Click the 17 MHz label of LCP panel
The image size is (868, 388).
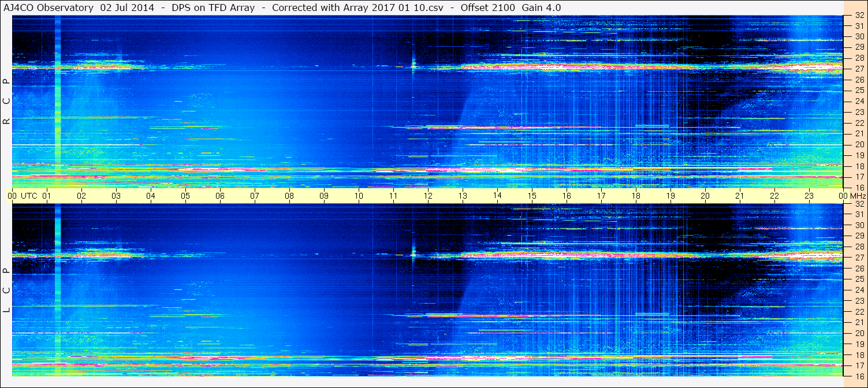coord(859,365)
